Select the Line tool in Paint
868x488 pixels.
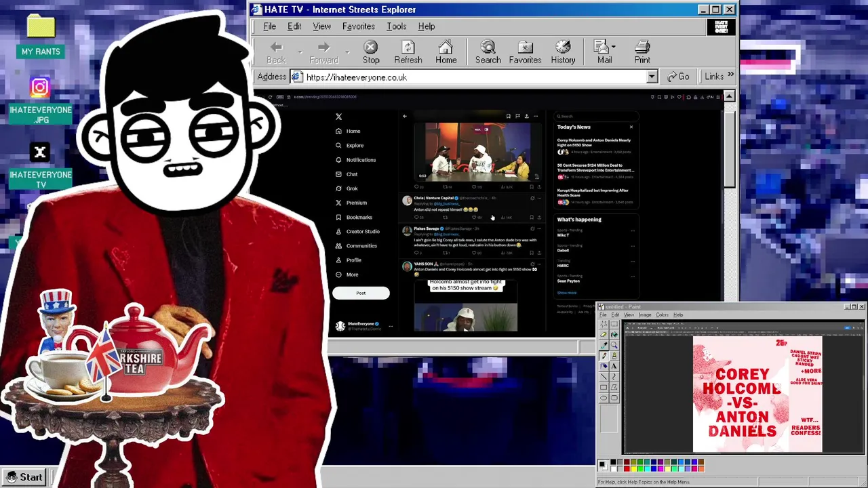coord(604,377)
